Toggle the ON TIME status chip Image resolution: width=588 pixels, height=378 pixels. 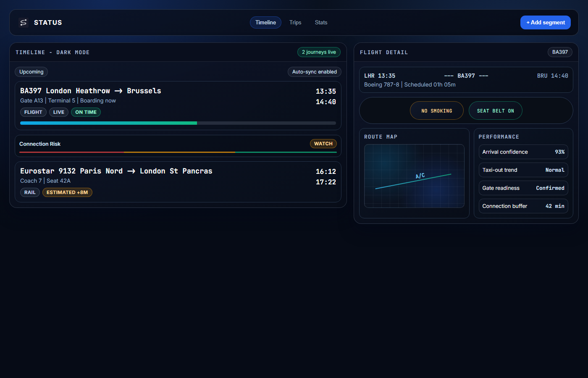tap(86, 112)
